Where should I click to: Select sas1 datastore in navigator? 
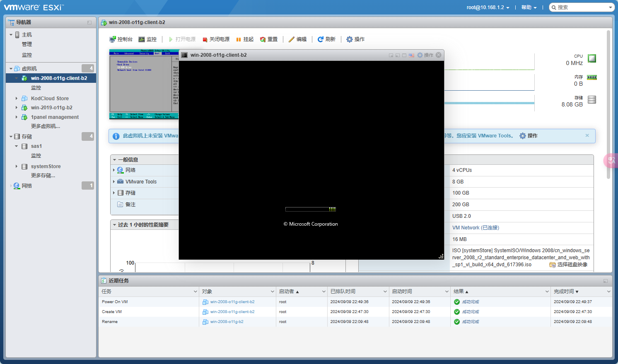[36, 146]
